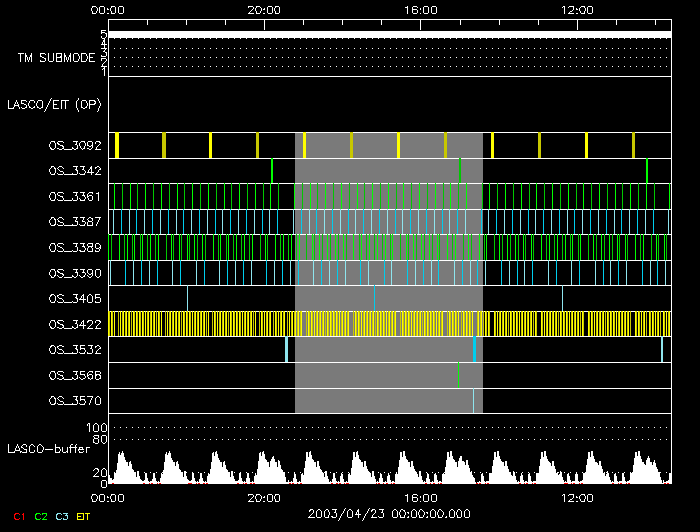
Task: Click the first yellow marker in the OS_3092 row
Action: click(x=117, y=145)
